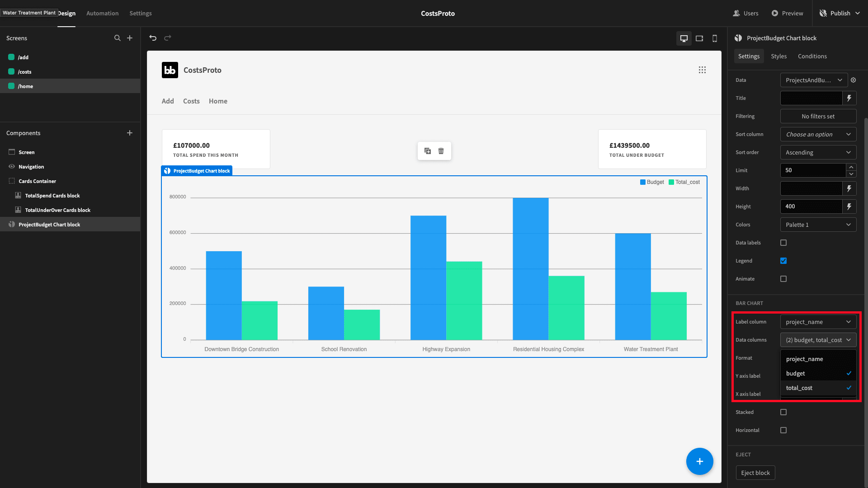Open the Sort order dropdown
The width and height of the screenshot is (868, 488).
coord(818,152)
